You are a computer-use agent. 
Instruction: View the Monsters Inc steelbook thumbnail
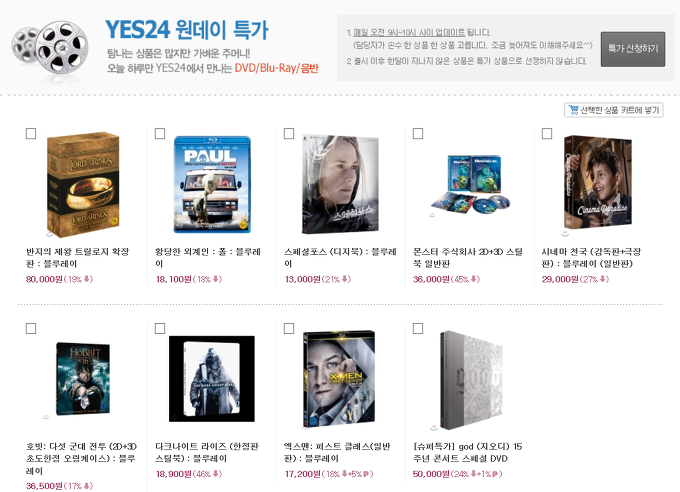tap(471, 185)
